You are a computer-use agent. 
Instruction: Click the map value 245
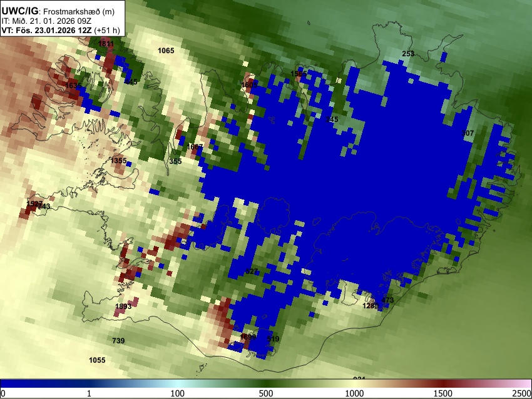332,119
